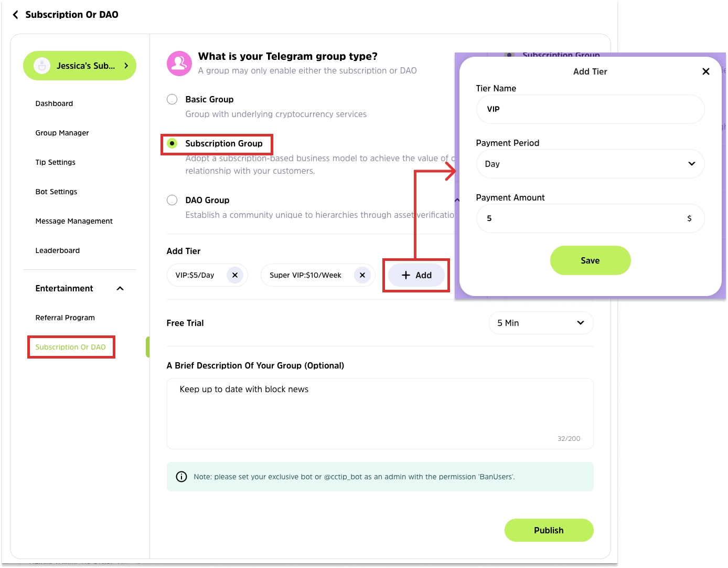Click the Tier Name input field

point(590,109)
